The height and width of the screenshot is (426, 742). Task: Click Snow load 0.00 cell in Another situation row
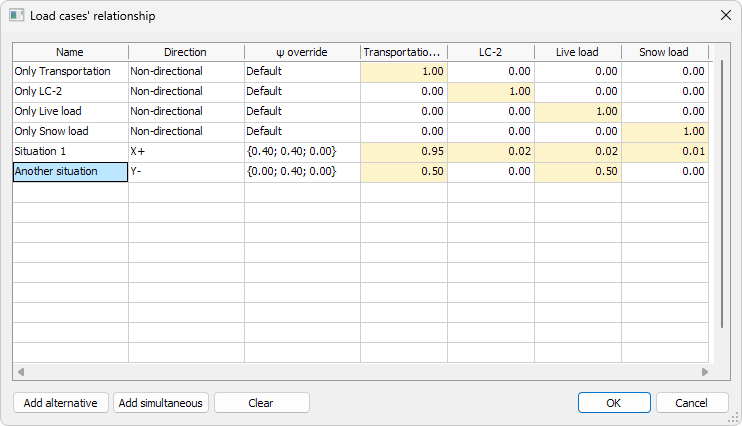[664, 171]
